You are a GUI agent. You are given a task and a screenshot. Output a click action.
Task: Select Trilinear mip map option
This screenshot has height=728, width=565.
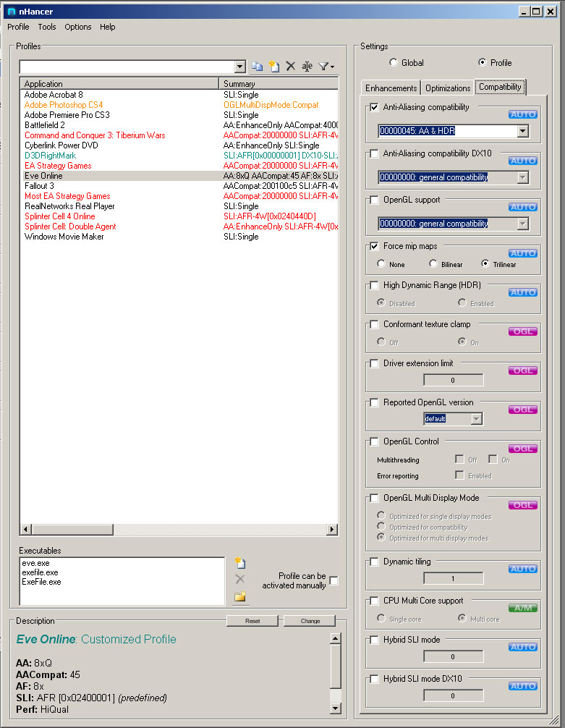(485, 263)
